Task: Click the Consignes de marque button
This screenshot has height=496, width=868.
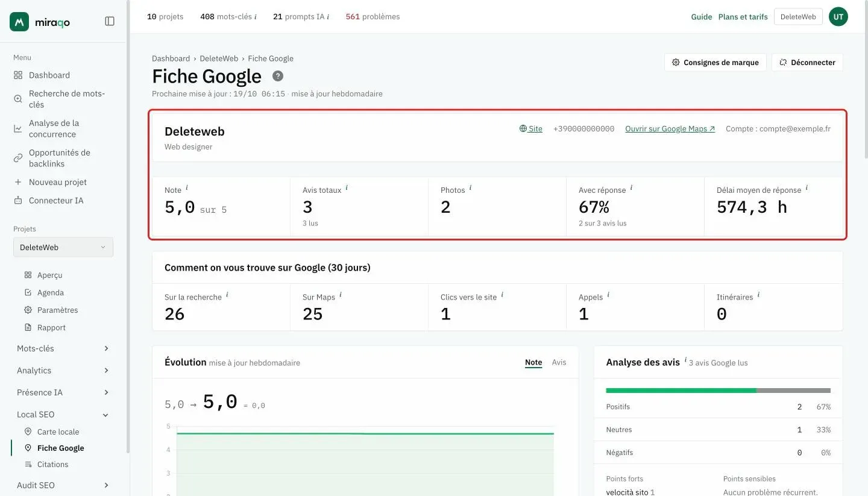Action: pyautogui.click(x=715, y=62)
